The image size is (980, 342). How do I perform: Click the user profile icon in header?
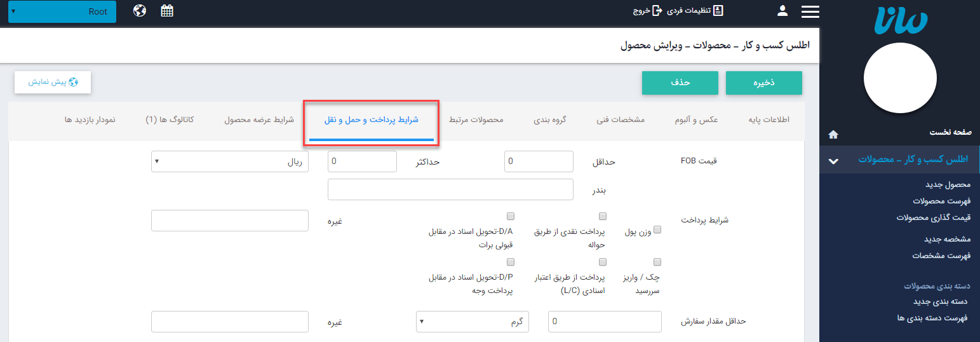[782, 11]
